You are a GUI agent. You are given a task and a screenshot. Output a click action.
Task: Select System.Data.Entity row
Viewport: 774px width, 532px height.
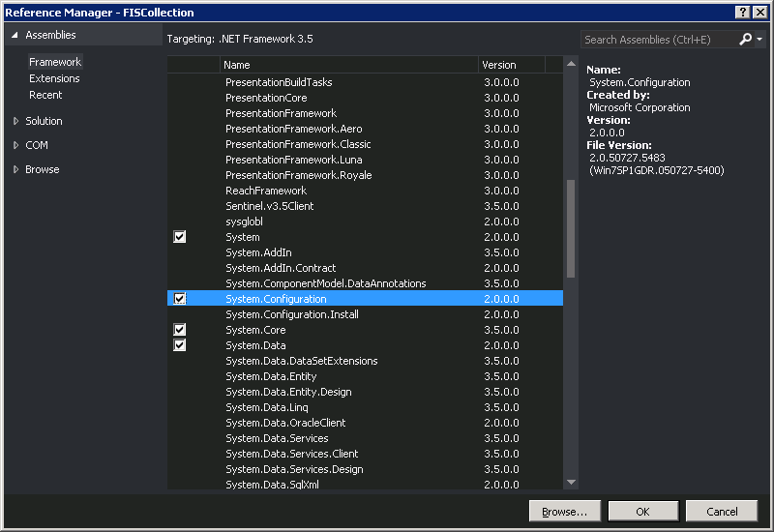coord(365,376)
